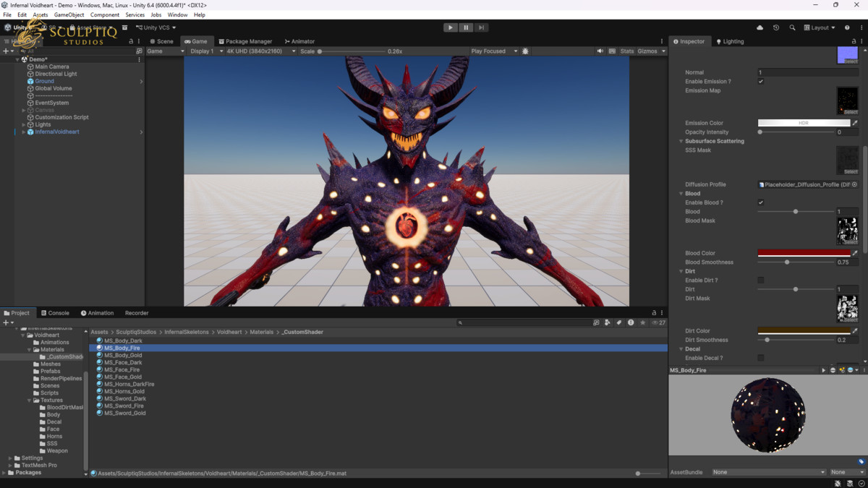Toggle the Game view shortcuts keyboard icon
Viewport: 868px width, 488px height.
point(613,51)
